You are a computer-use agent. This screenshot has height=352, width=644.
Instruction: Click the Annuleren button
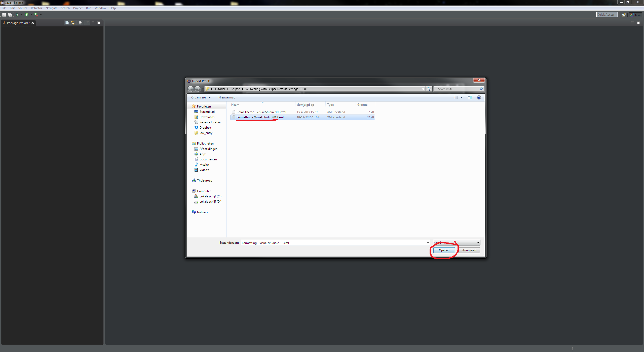pos(469,250)
